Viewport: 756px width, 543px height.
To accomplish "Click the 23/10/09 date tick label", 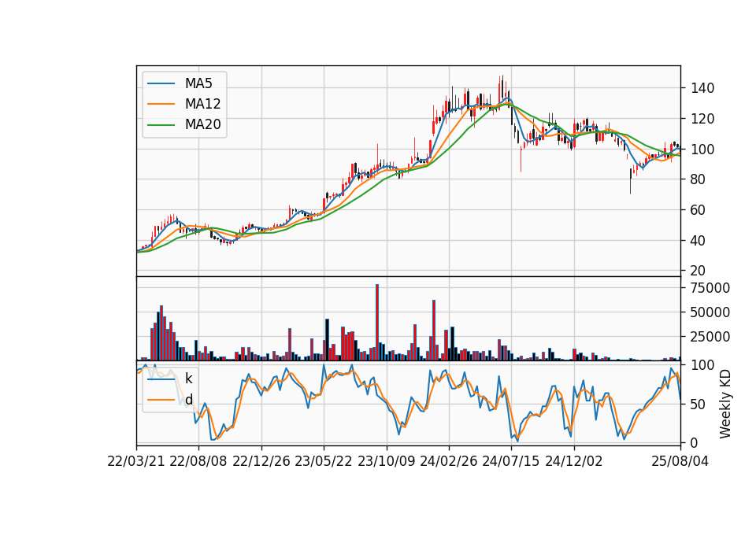I will [x=386, y=462].
